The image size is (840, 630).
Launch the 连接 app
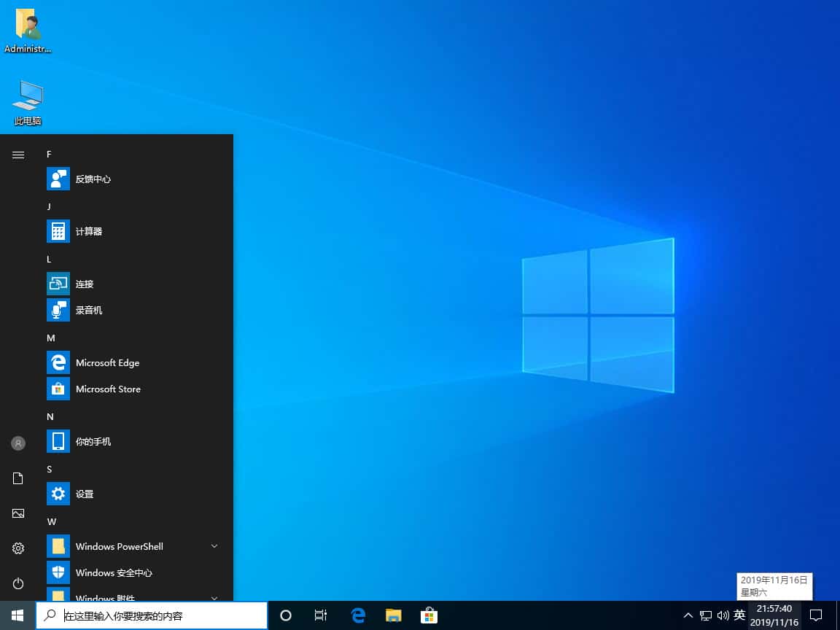(x=134, y=284)
